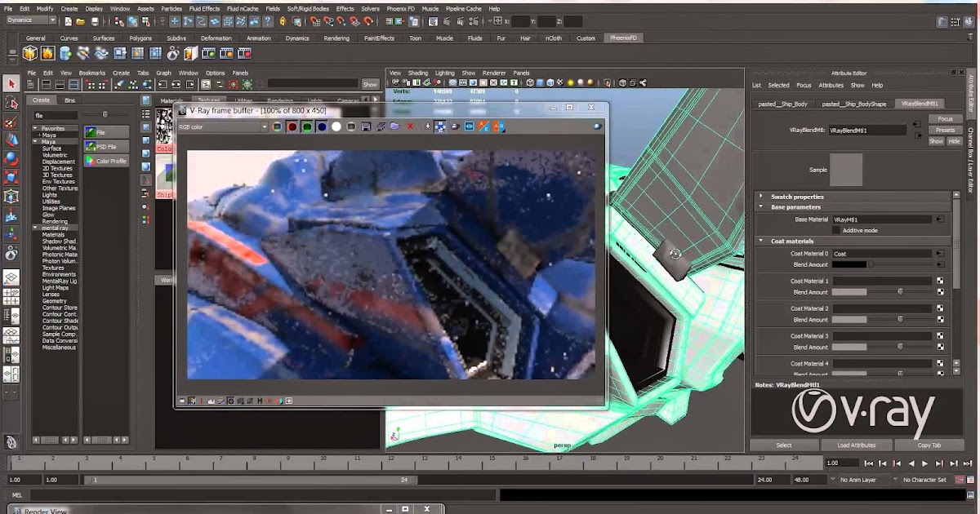Click the first A/B compare icon in the frame buffer
The width and height of the screenshot is (980, 514).
(x=483, y=126)
